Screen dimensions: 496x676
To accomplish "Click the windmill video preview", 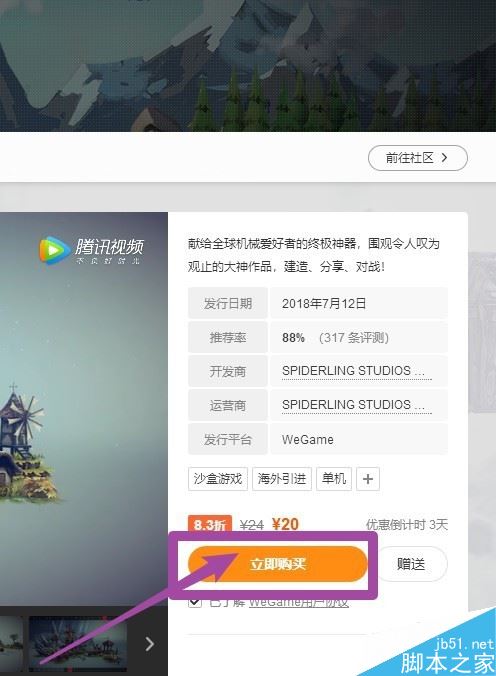I will coord(84,409).
